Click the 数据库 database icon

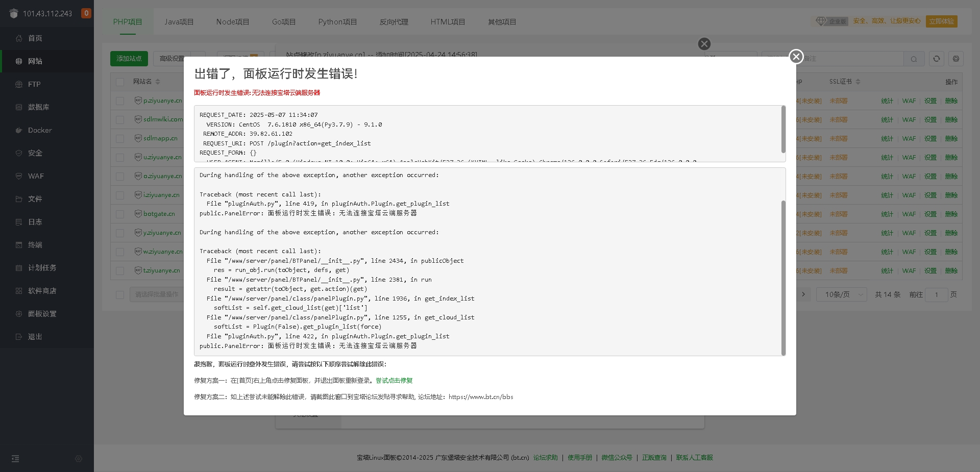tap(19, 107)
